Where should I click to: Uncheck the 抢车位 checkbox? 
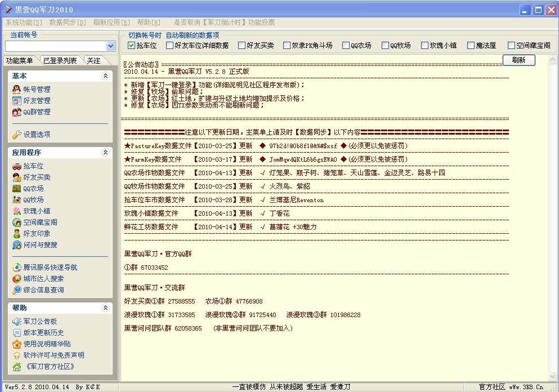(x=131, y=45)
